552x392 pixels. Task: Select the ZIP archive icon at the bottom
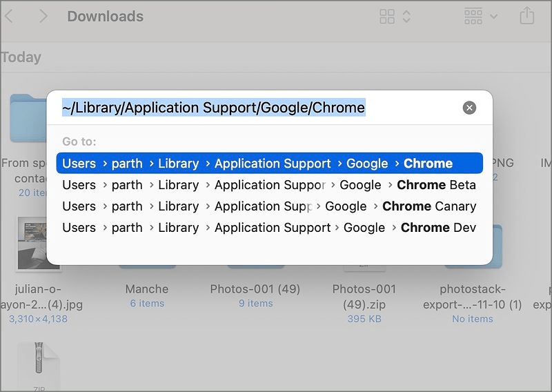38,366
